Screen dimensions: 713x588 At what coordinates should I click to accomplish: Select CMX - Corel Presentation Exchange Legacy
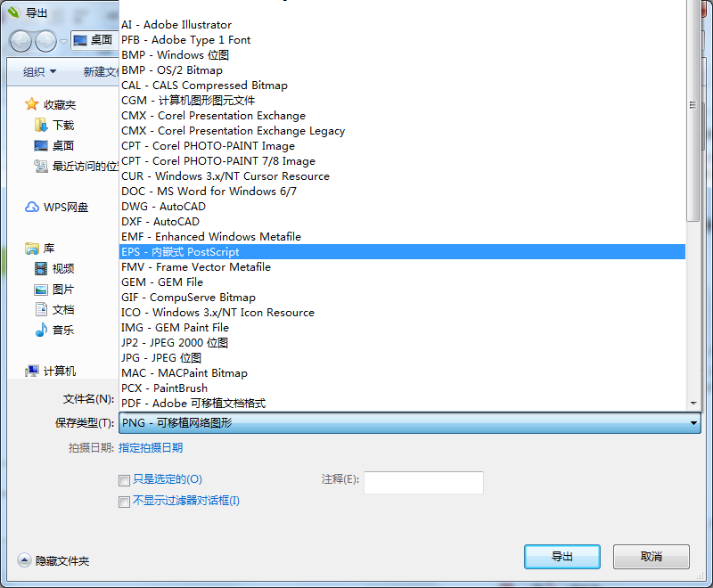pyautogui.click(x=403, y=131)
